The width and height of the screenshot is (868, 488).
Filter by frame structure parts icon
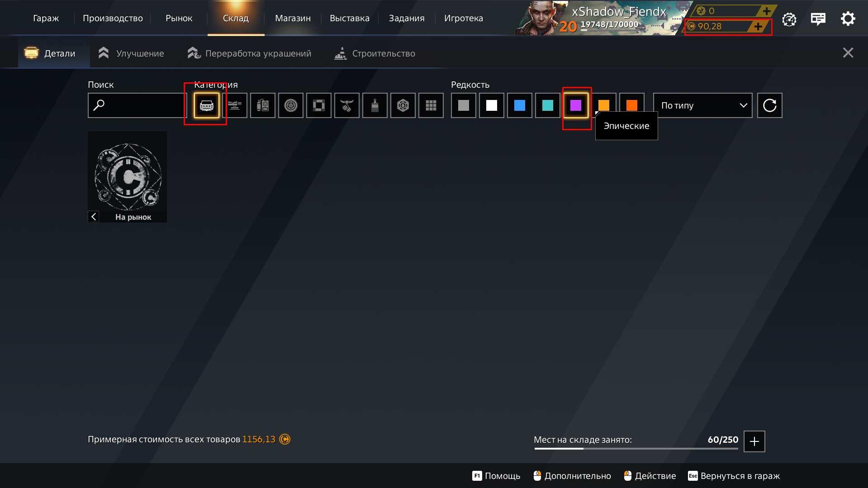click(x=319, y=105)
